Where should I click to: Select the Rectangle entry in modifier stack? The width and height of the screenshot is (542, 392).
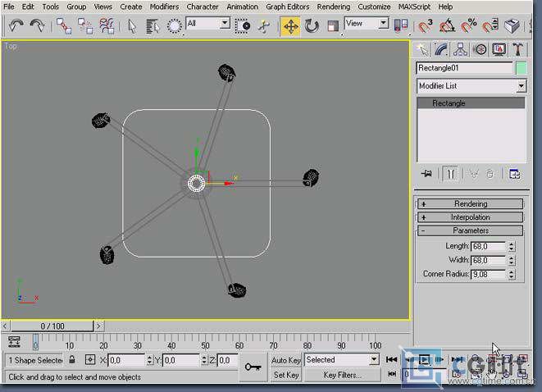(x=471, y=103)
